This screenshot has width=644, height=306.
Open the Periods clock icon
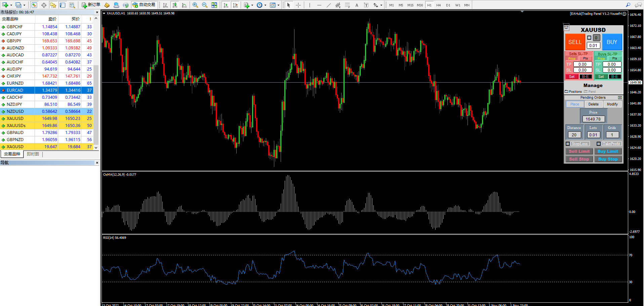tap(259, 5)
